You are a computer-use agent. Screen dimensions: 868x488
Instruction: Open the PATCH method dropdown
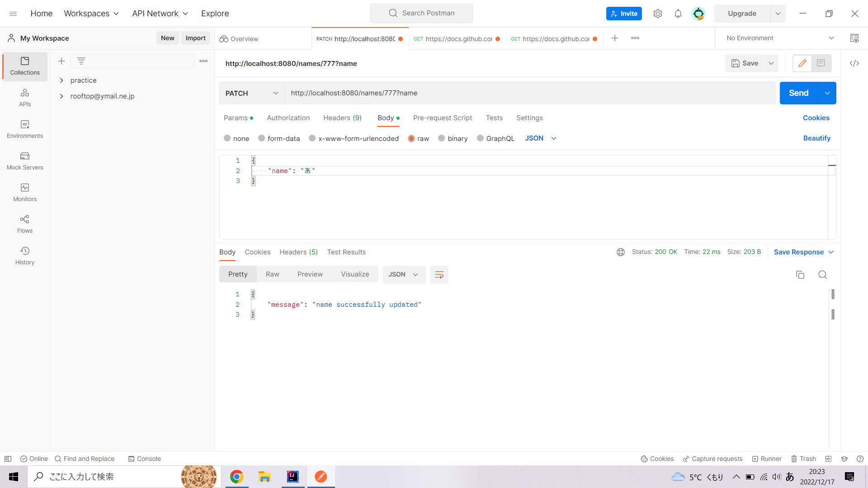click(251, 93)
